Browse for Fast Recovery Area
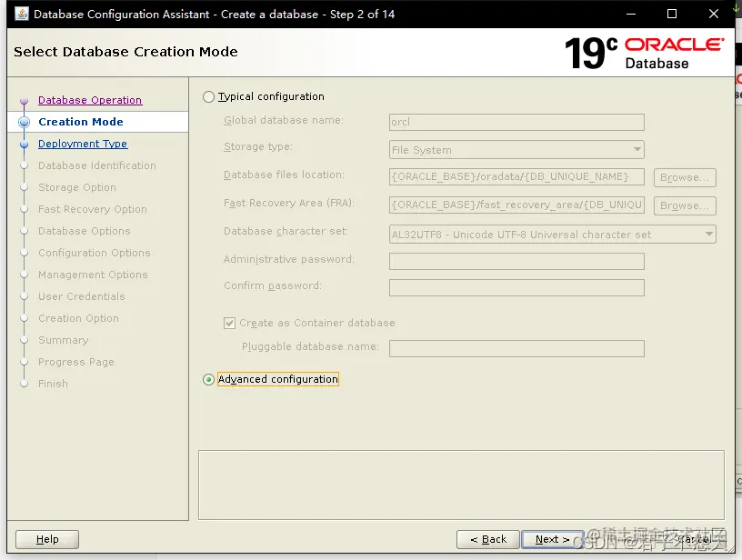 tap(685, 205)
